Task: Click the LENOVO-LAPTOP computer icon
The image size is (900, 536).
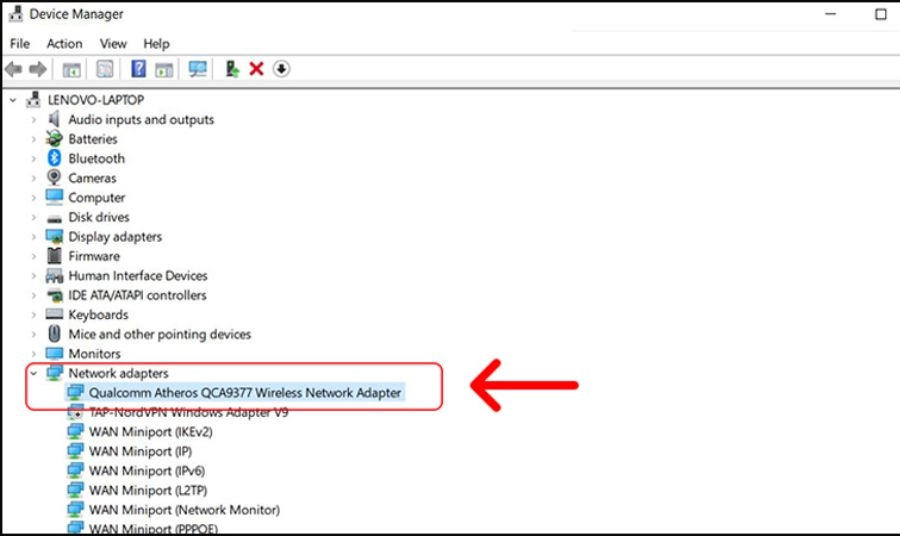Action: 33,99
